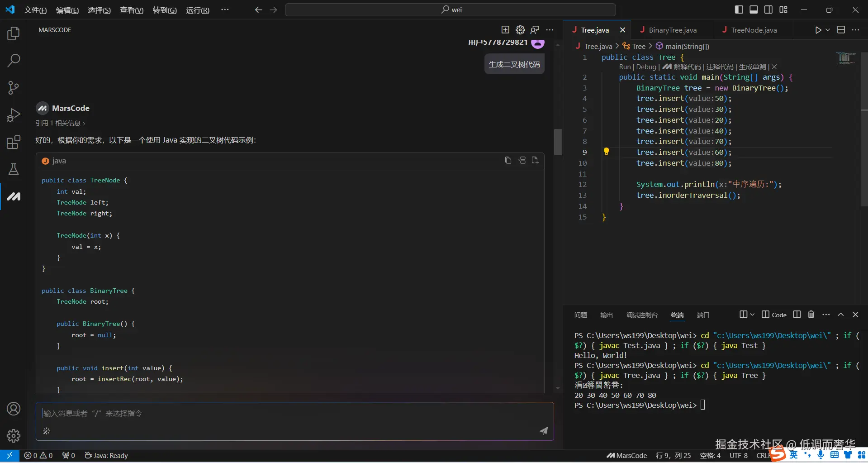Toggle the bottom panel layout button

[754, 10]
